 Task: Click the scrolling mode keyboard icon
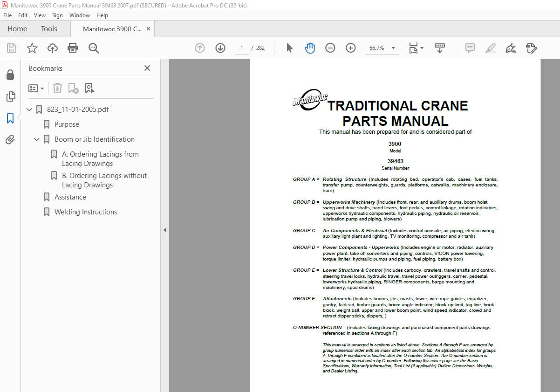click(x=440, y=48)
